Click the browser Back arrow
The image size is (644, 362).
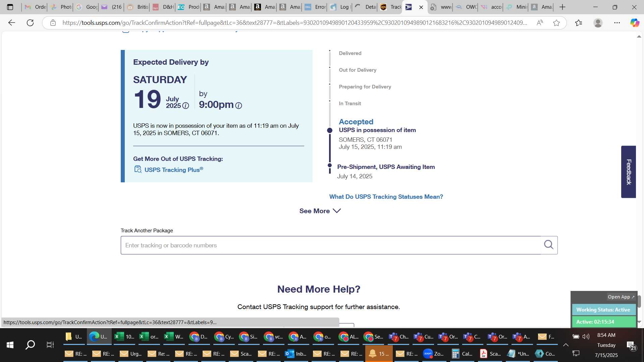coord(12,23)
